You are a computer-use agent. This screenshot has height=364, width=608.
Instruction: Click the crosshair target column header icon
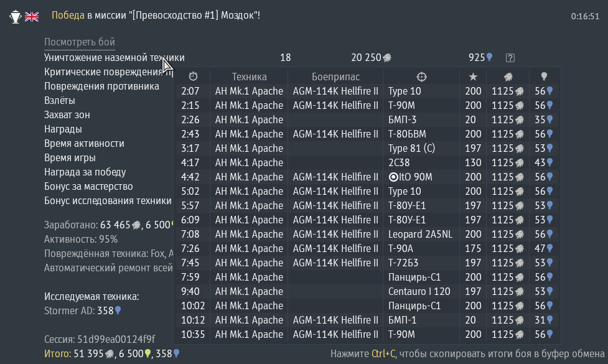click(x=421, y=77)
